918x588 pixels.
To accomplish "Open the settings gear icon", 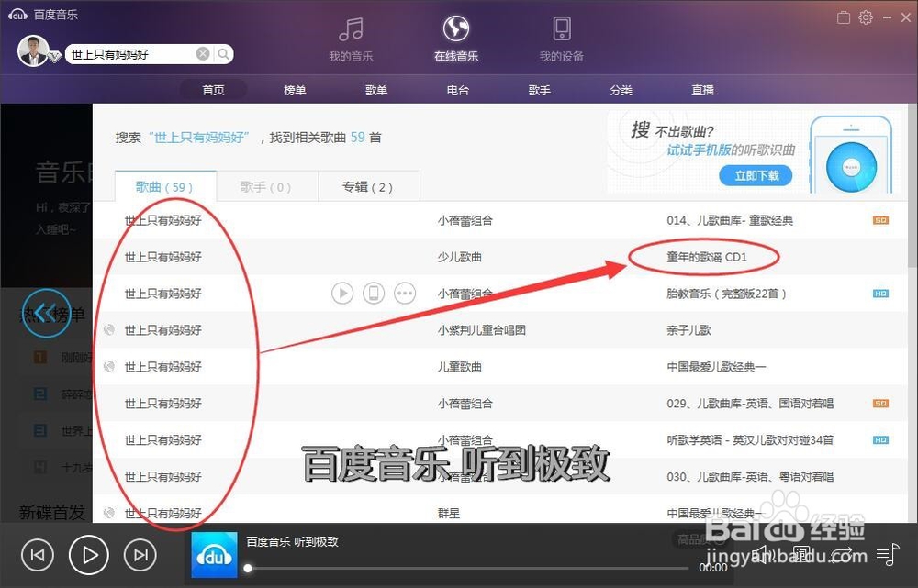I will (866, 17).
